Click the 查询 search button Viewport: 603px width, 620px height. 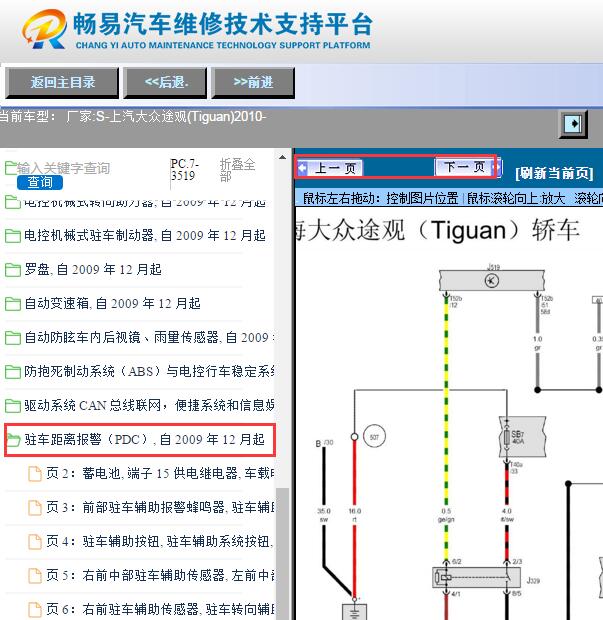click(40, 182)
